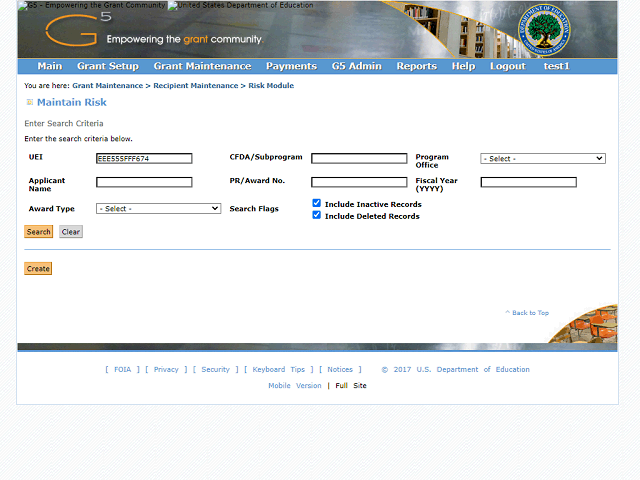Open the G5 Admin menu

click(356, 66)
